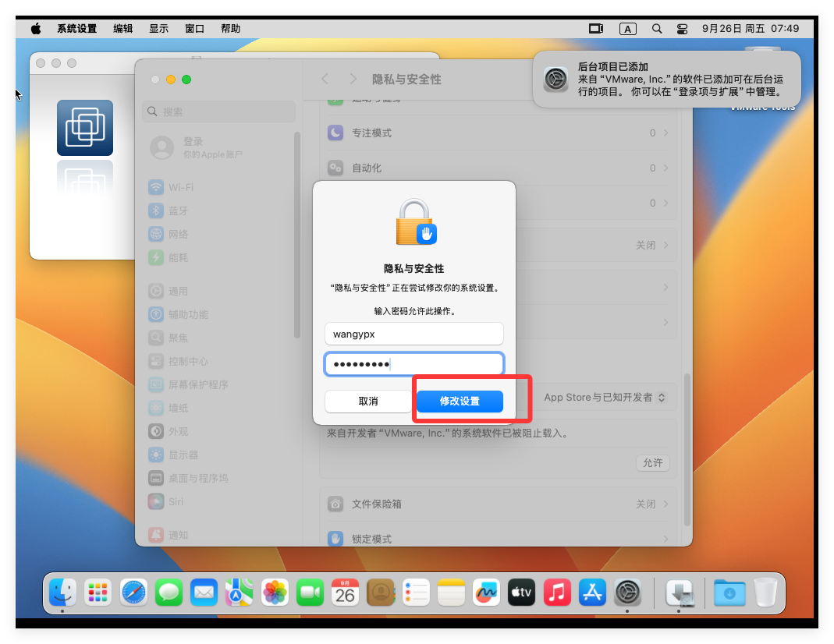Open the 锁定模式 row
This screenshot has width=834, height=644.
tap(497, 538)
